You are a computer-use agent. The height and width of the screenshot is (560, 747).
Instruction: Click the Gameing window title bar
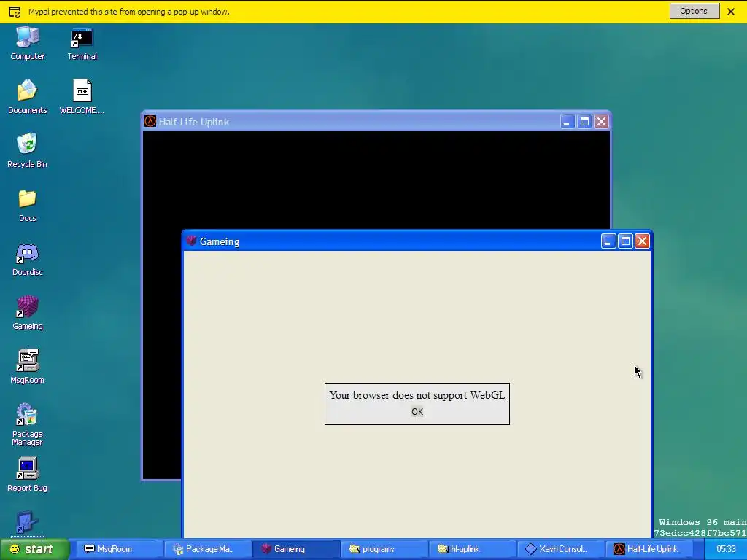tap(417, 241)
